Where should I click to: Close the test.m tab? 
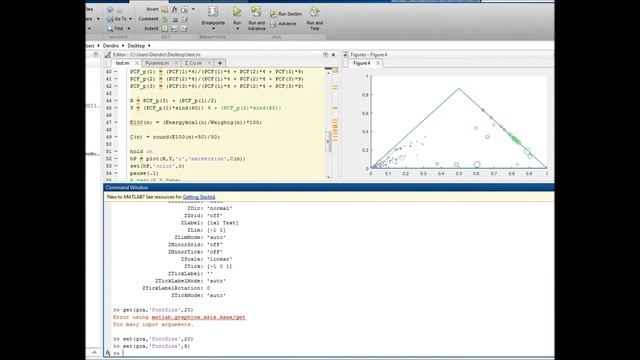(x=137, y=63)
